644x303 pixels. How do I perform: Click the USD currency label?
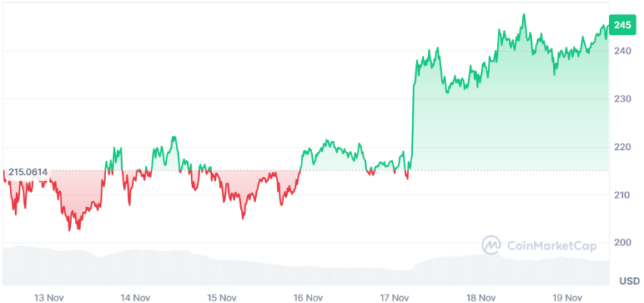click(630, 281)
